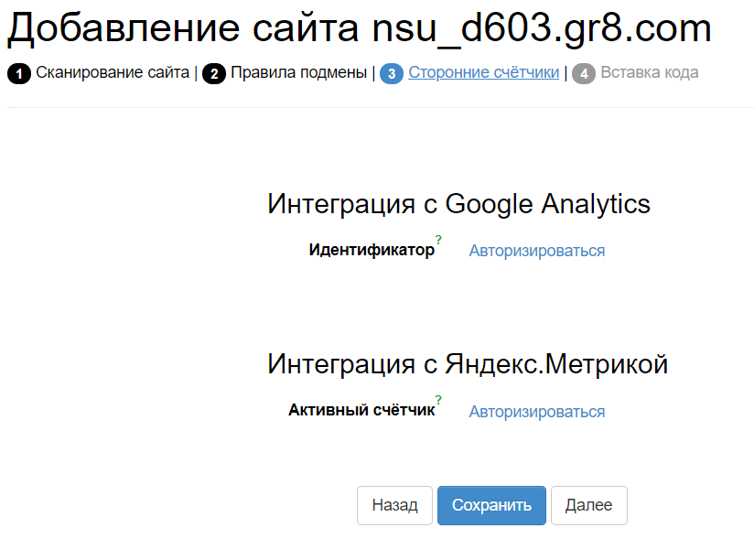Save settings with the 'Сохранить' button

pyautogui.click(x=491, y=505)
